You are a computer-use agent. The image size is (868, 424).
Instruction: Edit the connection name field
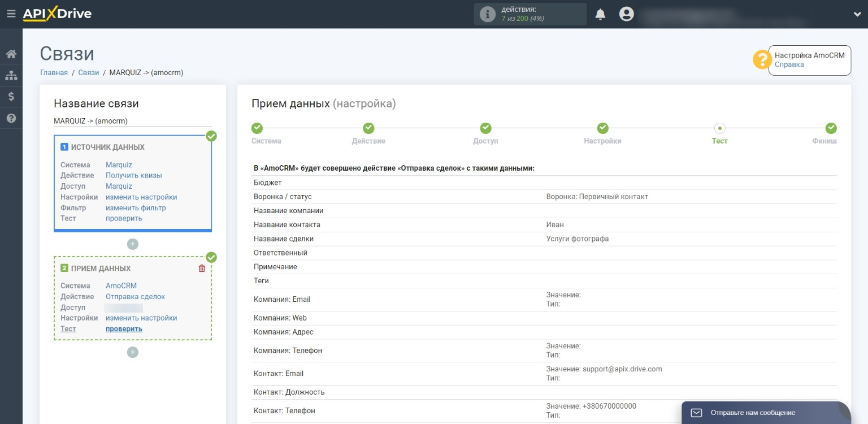[133, 121]
